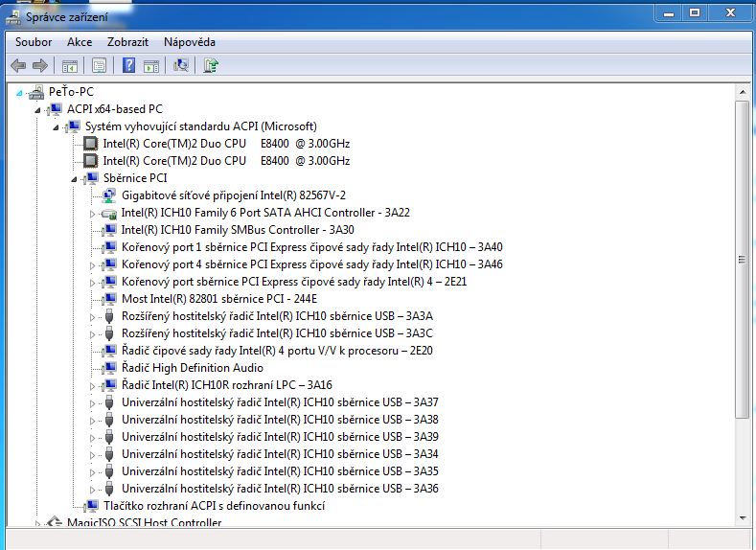Click the USB plug icon for 3A36
The height and width of the screenshot is (550, 756).
109,489
